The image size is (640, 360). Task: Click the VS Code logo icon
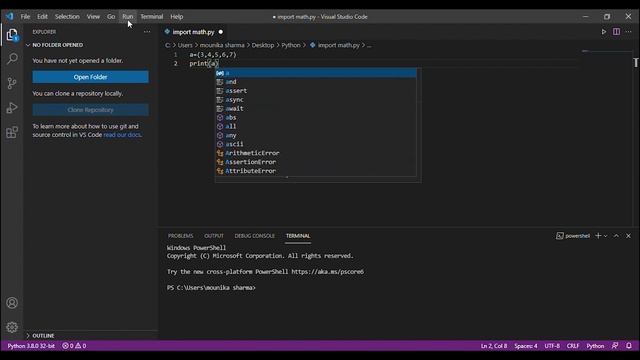(9, 17)
